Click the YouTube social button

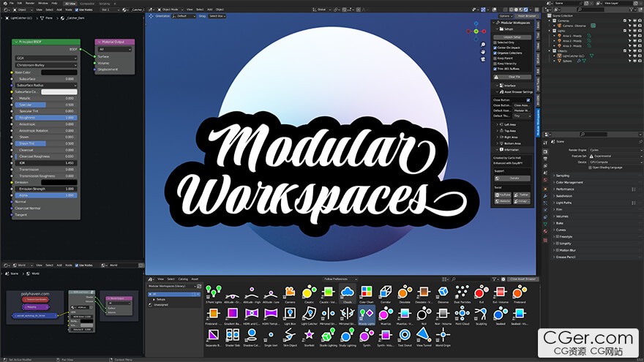coord(503,195)
